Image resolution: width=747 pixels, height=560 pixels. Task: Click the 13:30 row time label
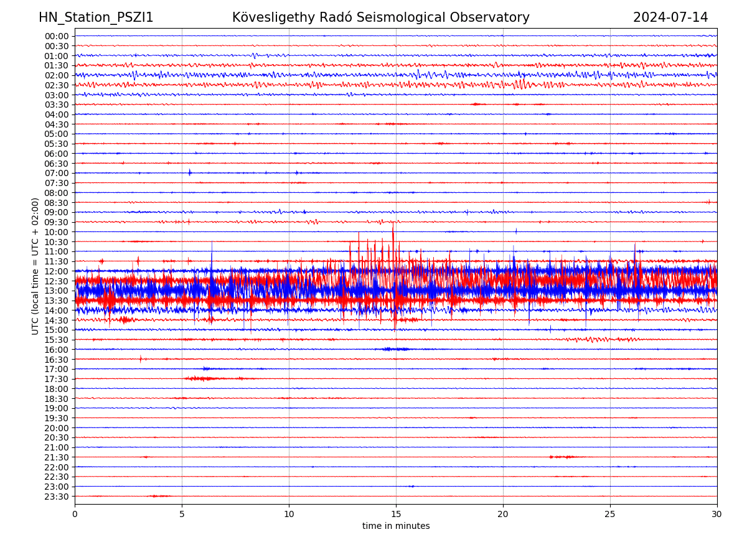click(56, 301)
